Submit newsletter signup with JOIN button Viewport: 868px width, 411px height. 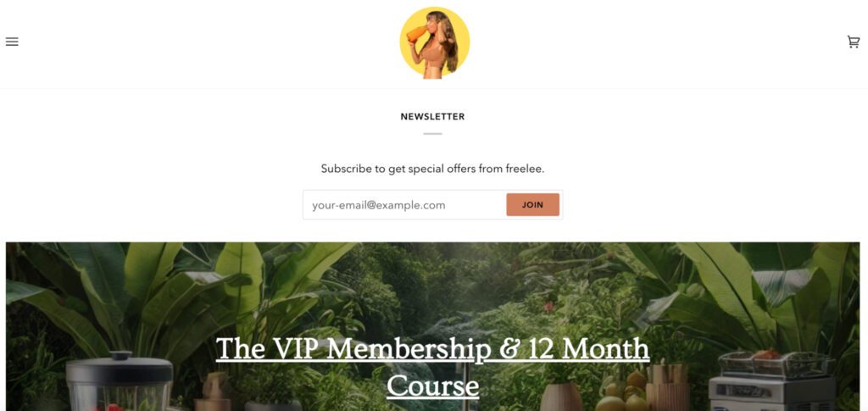(532, 205)
